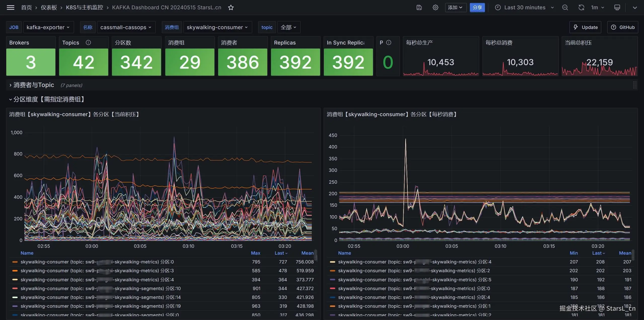644x320 pixels.
Task: Open the GitHub link button
Action: tap(623, 27)
